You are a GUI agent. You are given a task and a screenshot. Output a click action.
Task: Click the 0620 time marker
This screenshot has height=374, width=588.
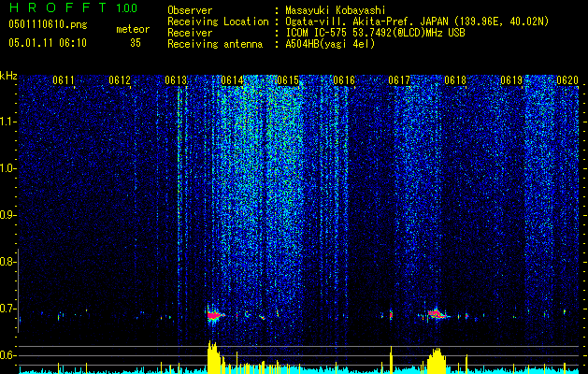click(567, 80)
